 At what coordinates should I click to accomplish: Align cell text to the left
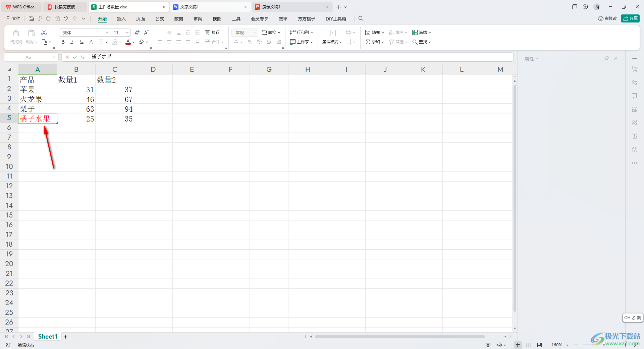160,42
